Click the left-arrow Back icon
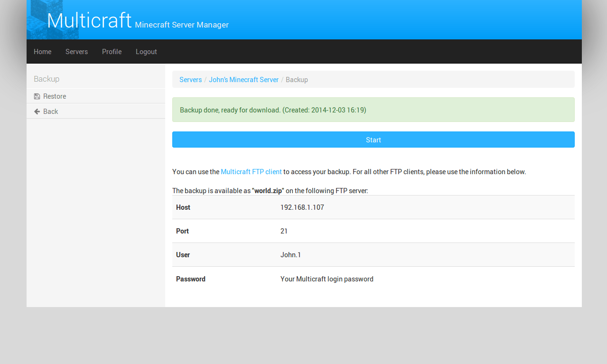607x364 pixels. point(37,112)
